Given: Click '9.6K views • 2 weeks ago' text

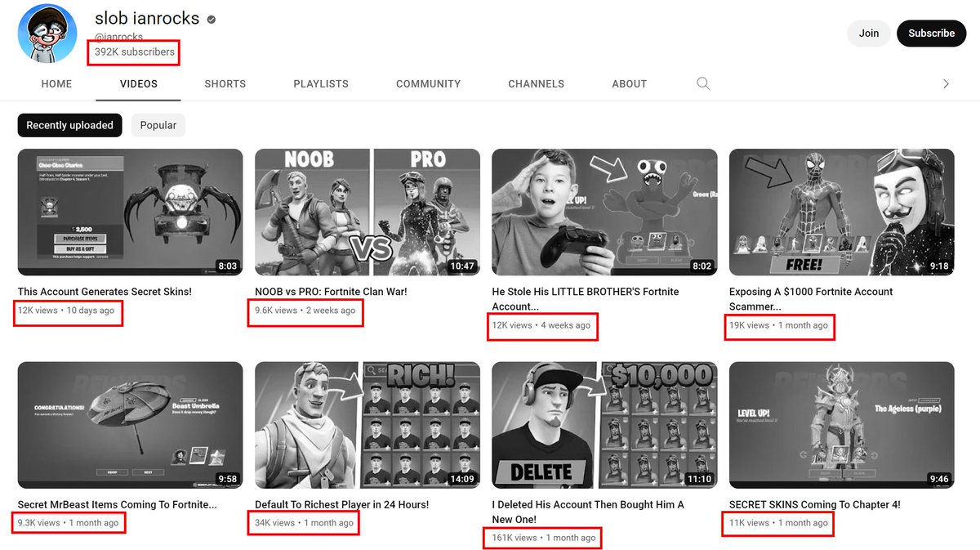Looking at the screenshot, I should [305, 311].
